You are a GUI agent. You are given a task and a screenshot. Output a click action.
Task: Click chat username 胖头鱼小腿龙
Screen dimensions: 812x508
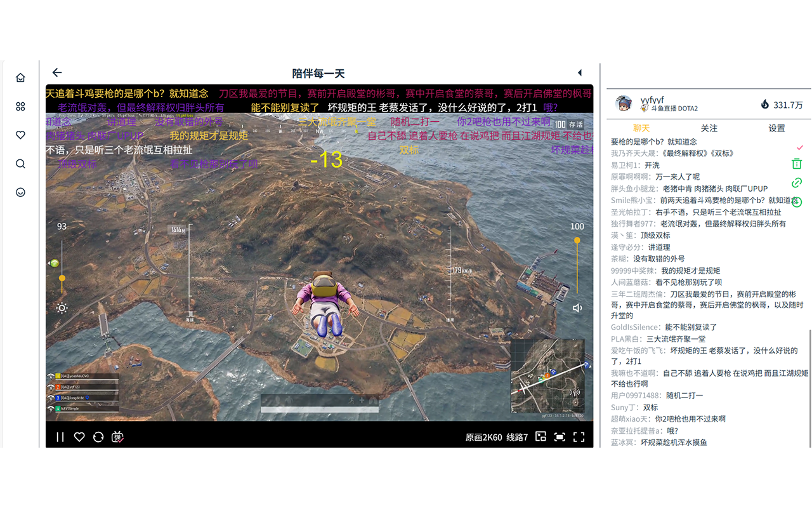point(634,189)
